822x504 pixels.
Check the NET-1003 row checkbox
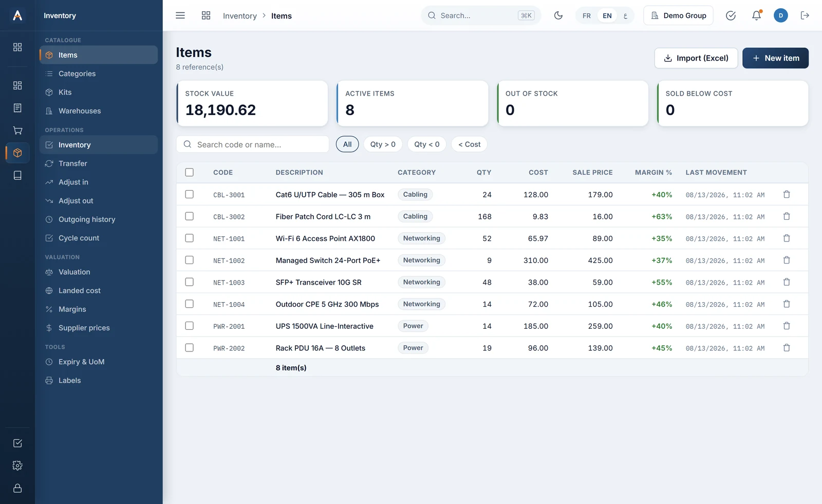(190, 282)
